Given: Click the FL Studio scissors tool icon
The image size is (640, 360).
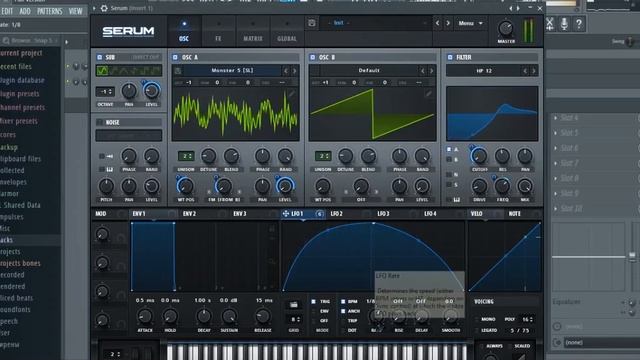Looking at the screenshot, I should point(550,24).
